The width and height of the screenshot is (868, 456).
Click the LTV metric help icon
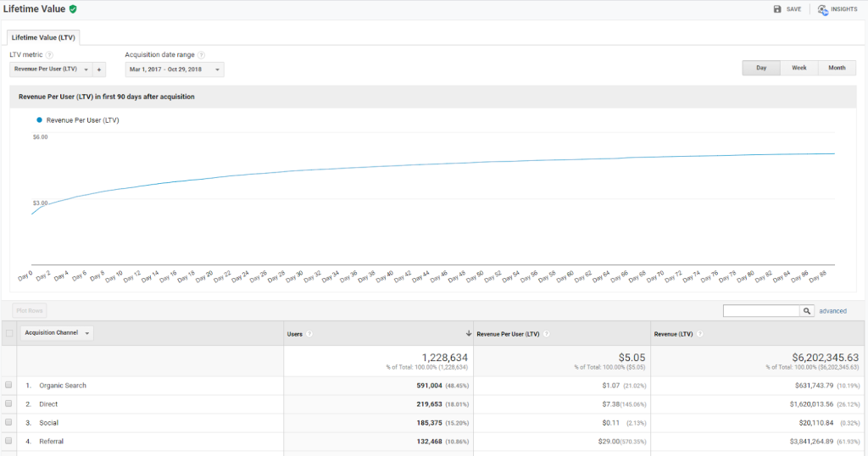tap(49, 55)
